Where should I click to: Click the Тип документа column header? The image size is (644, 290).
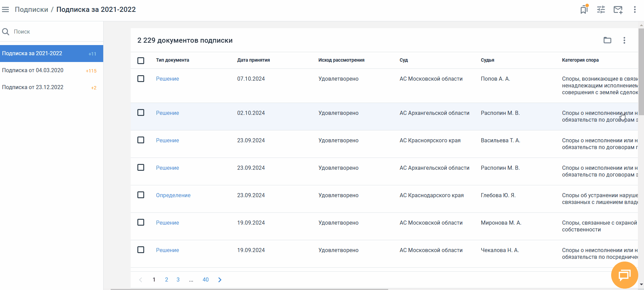point(173,60)
